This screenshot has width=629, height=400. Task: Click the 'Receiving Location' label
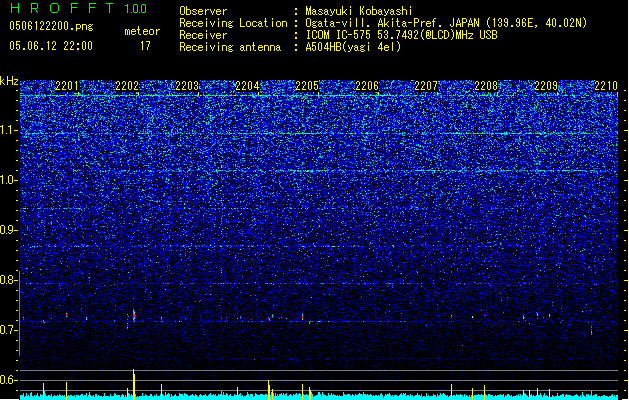(233, 23)
